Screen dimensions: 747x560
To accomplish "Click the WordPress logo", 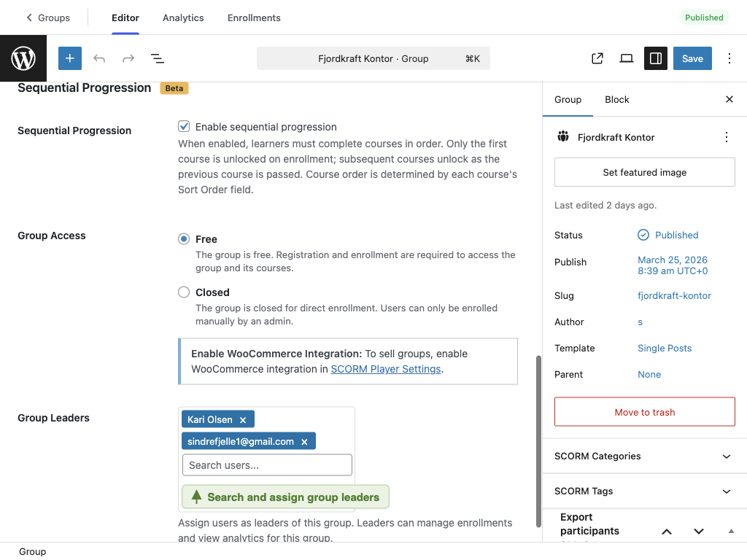I will point(23,58).
